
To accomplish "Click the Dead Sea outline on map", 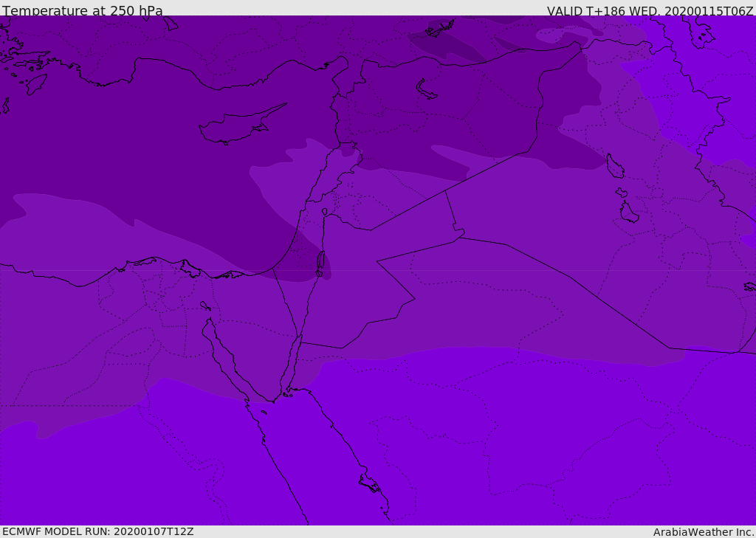I will [320, 263].
